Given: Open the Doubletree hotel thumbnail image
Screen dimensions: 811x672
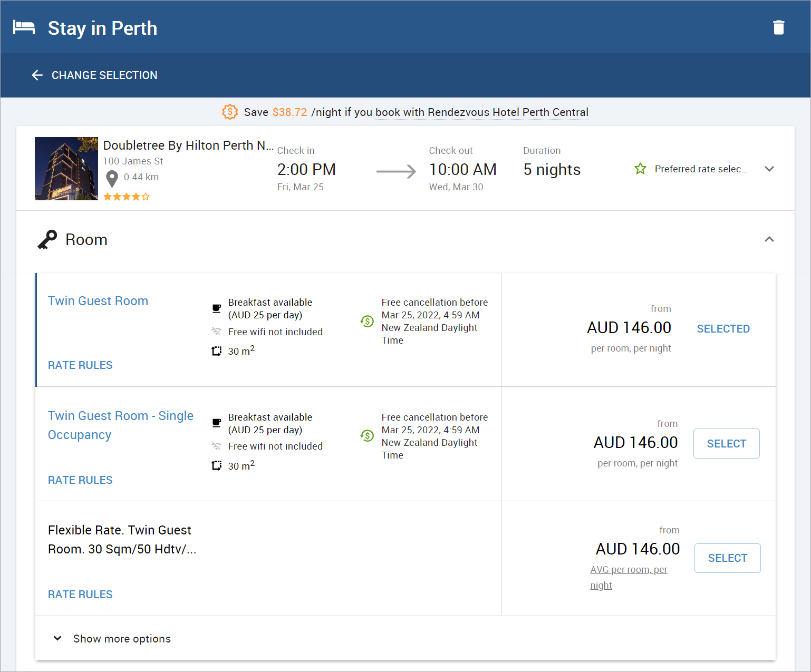Looking at the screenshot, I should point(66,169).
